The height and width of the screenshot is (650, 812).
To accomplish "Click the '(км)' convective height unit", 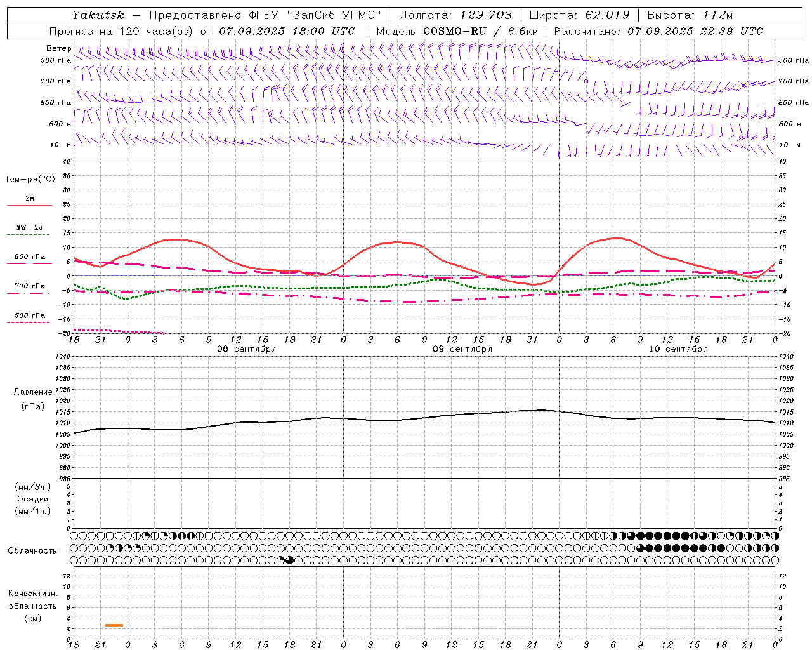I will tap(32, 618).
